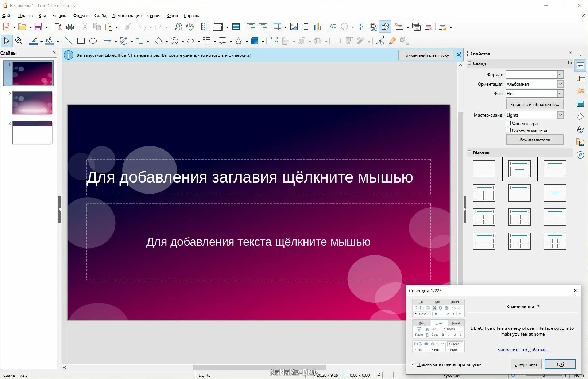Open the Navigator sidebar icon
The height and width of the screenshot is (379, 588).
coord(580,155)
